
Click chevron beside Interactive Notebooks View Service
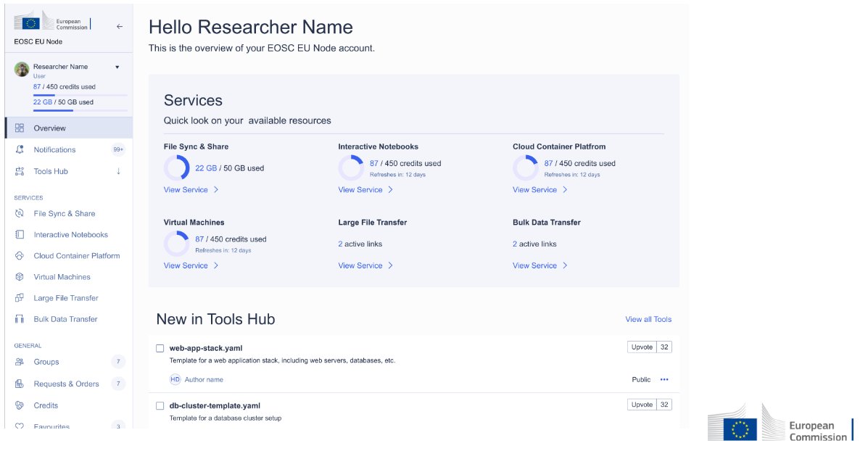[x=390, y=189]
